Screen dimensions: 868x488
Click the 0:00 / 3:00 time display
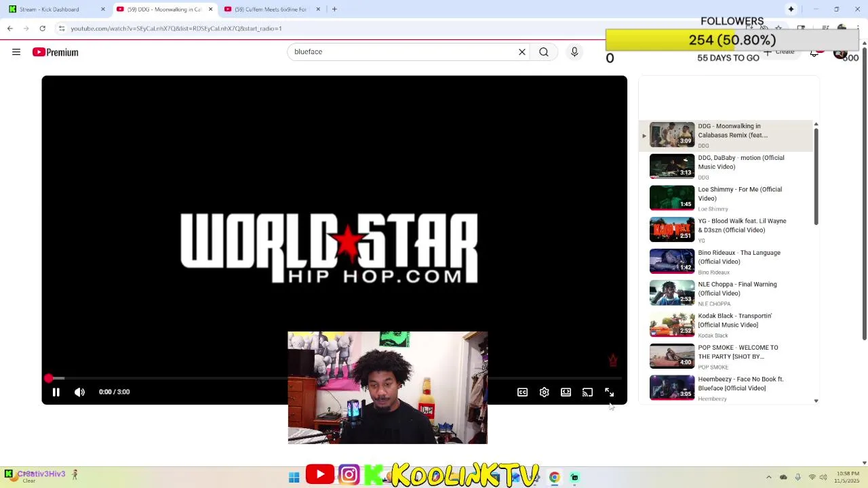tap(114, 392)
